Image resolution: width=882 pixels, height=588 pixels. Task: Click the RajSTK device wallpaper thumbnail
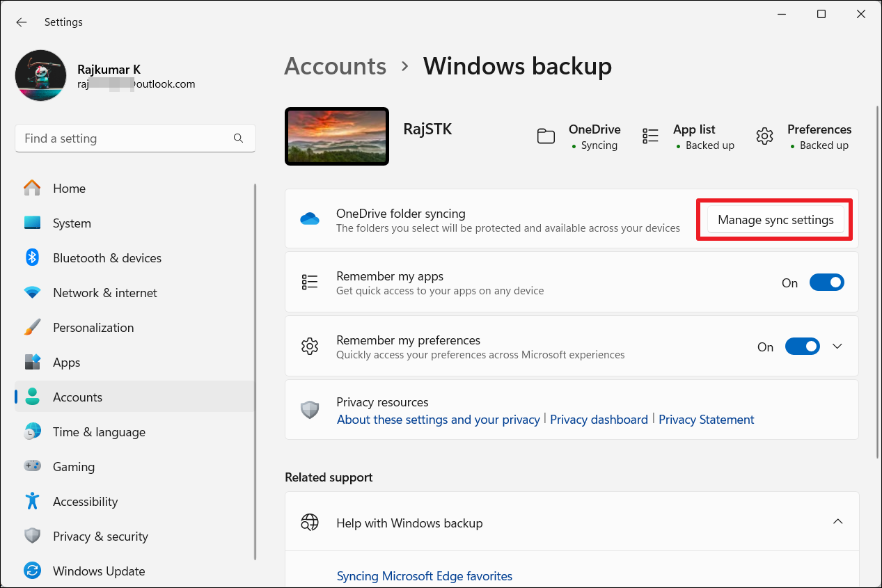click(x=337, y=136)
